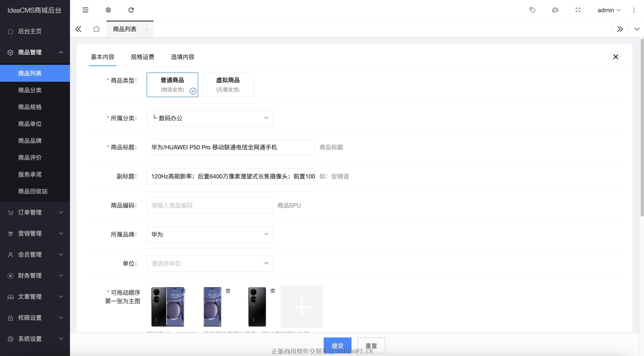This screenshot has height=356, width=644.
Task: Click the 商品管理 box icon
Action: click(x=11, y=52)
